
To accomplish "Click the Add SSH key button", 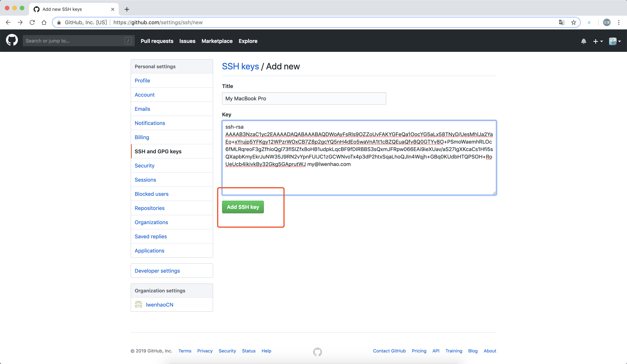I will (243, 207).
